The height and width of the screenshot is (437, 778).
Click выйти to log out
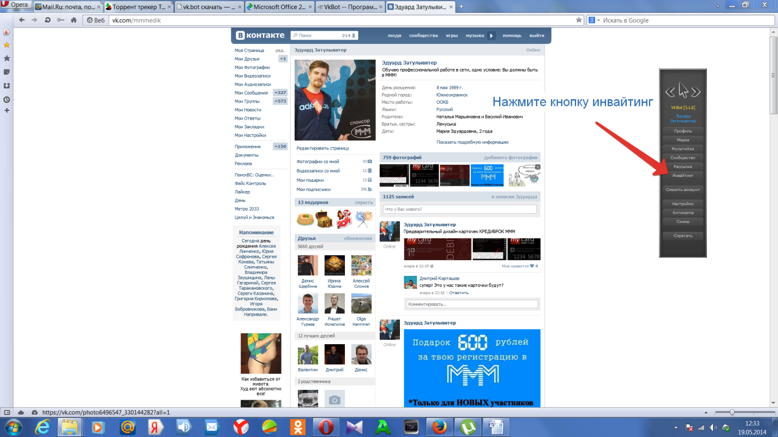536,36
